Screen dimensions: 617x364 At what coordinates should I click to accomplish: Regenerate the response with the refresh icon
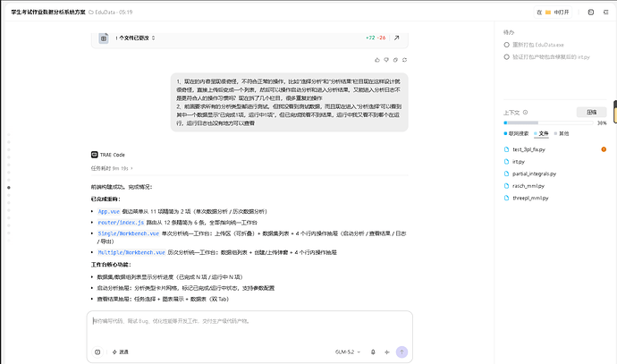click(x=404, y=60)
